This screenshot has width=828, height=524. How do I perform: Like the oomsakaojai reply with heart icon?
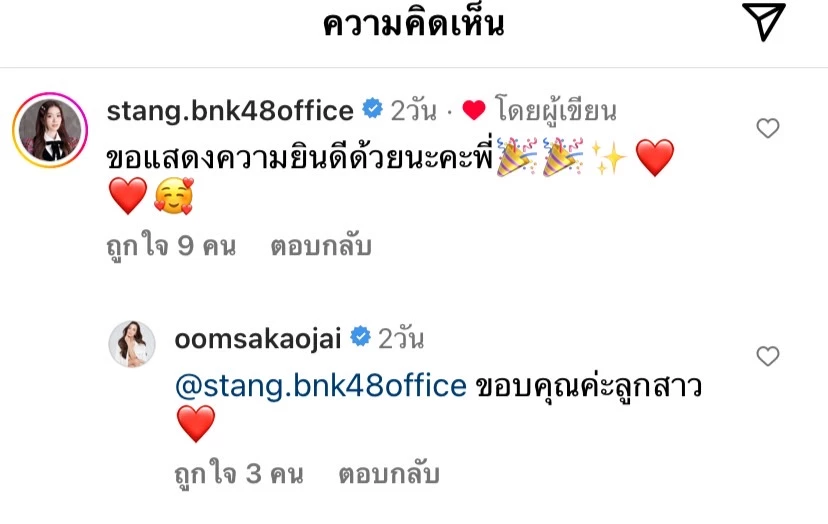point(768,356)
